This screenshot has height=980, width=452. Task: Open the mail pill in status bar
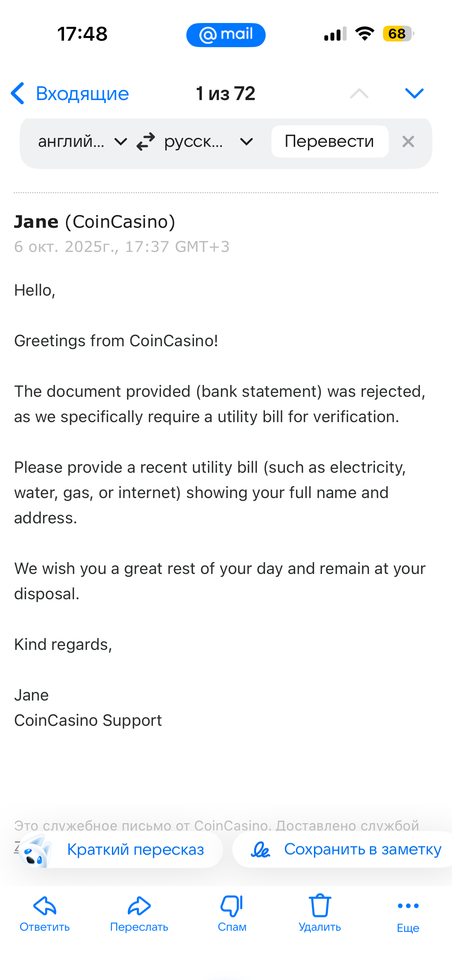226,35
